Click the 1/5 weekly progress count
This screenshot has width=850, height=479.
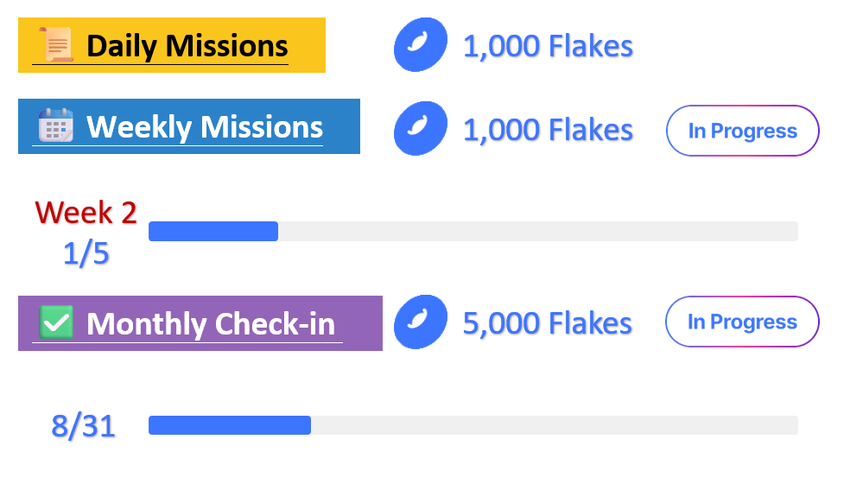pos(86,254)
